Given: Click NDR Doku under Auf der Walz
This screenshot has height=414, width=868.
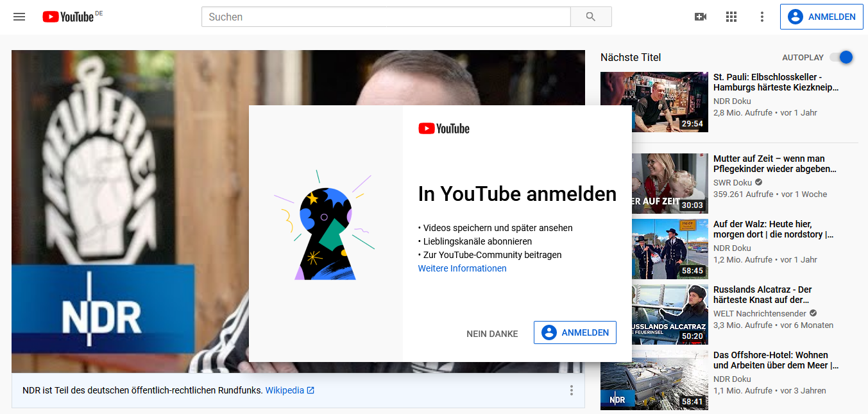Looking at the screenshot, I should 732,248.
